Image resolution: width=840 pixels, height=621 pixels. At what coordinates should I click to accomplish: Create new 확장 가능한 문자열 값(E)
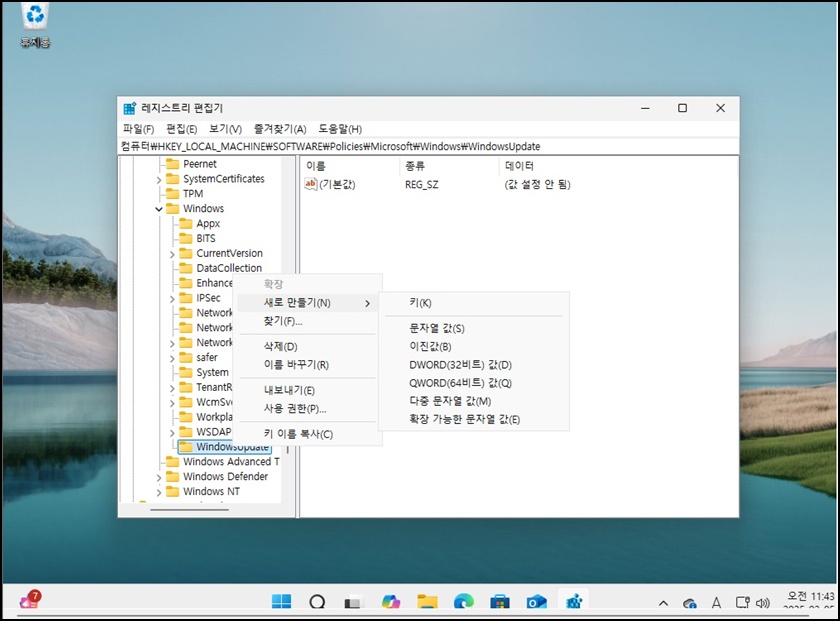[474, 419]
